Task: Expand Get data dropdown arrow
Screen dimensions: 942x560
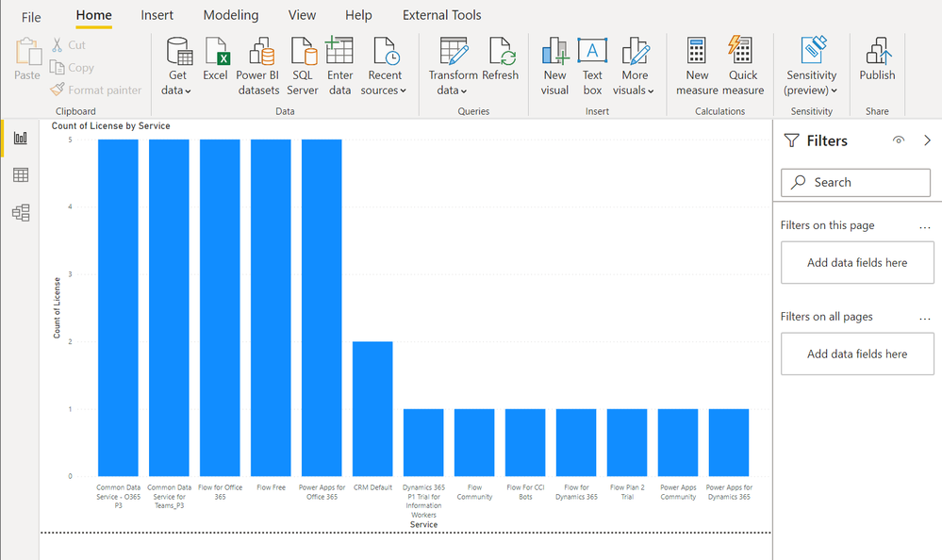Action: coord(188,91)
